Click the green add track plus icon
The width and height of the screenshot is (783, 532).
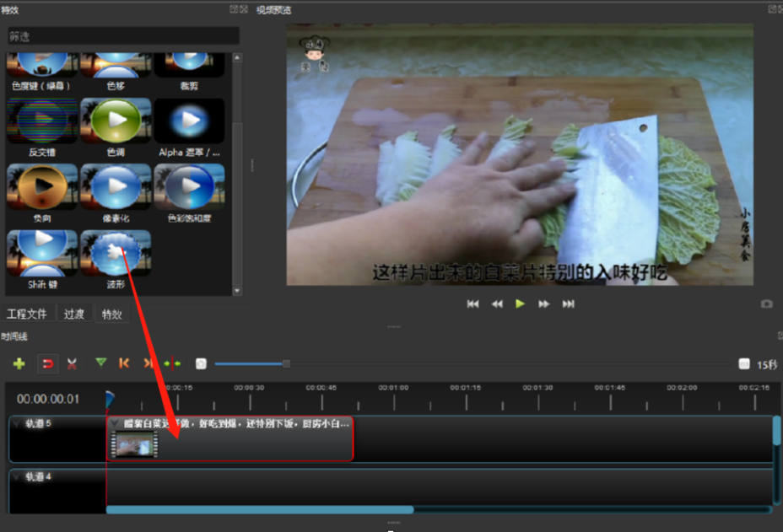19,363
